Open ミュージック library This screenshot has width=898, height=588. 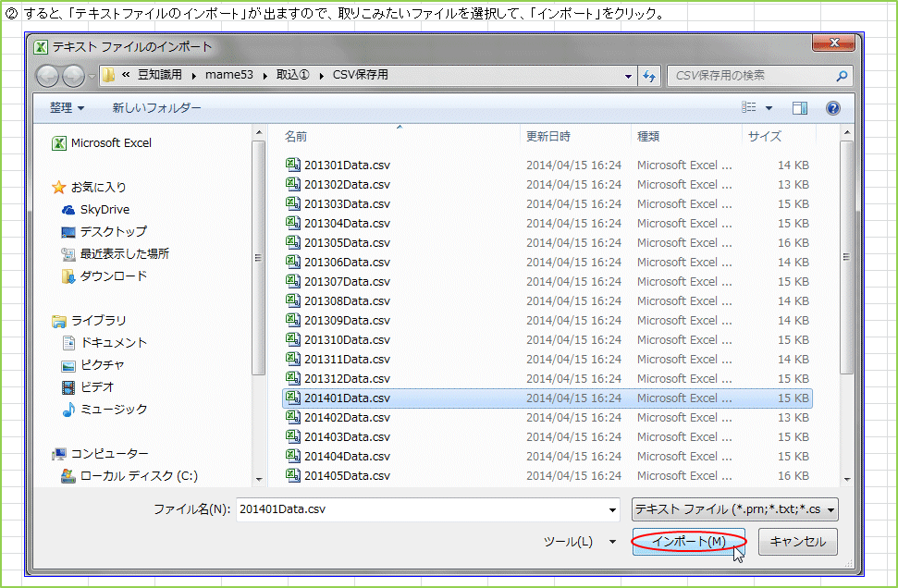(x=105, y=410)
